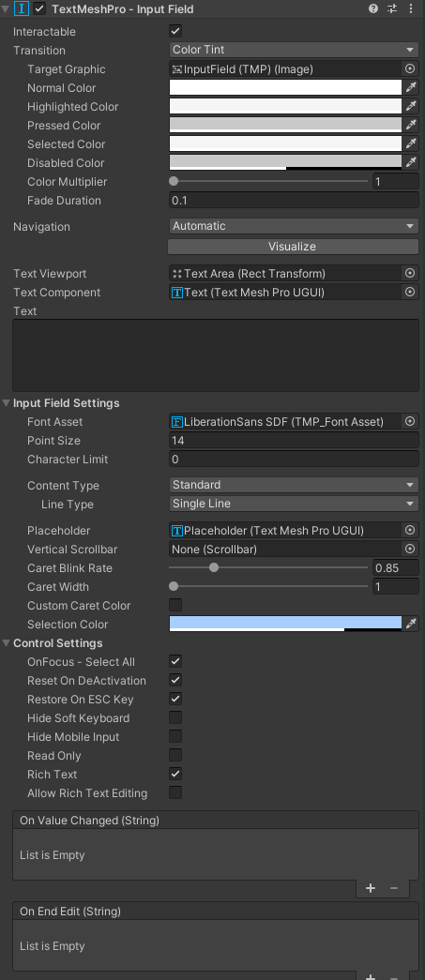Click the Point Size input field
This screenshot has height=980, width=425.
294,441
